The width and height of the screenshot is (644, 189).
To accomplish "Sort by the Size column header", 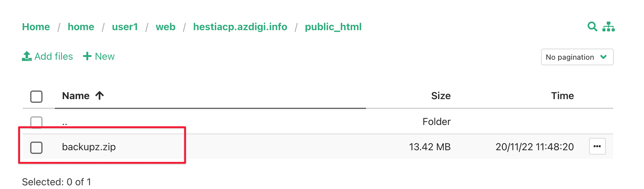I will pos(441,96).
